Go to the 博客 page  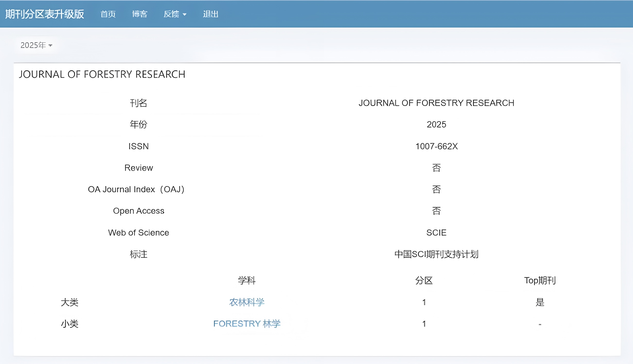click(140, 14)
